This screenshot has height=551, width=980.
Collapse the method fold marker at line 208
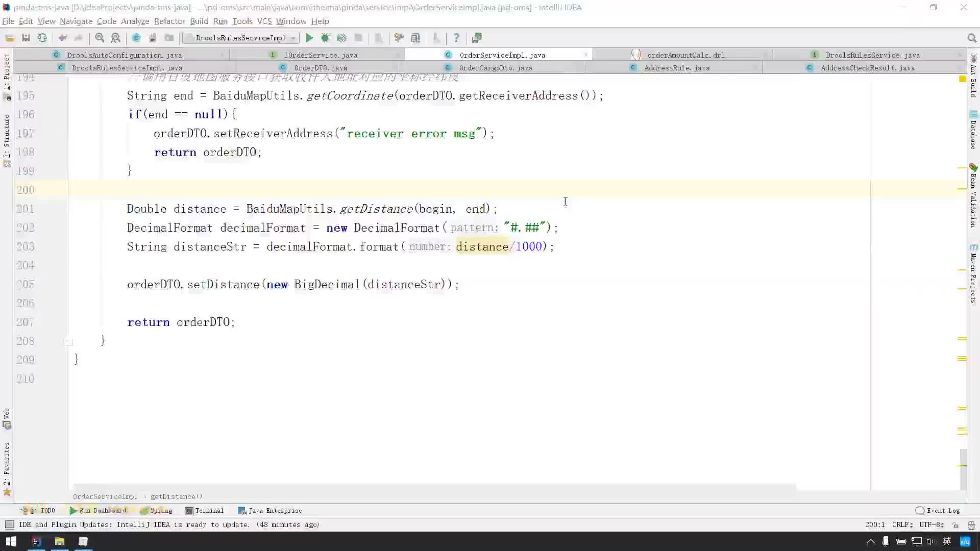(69, 341)
